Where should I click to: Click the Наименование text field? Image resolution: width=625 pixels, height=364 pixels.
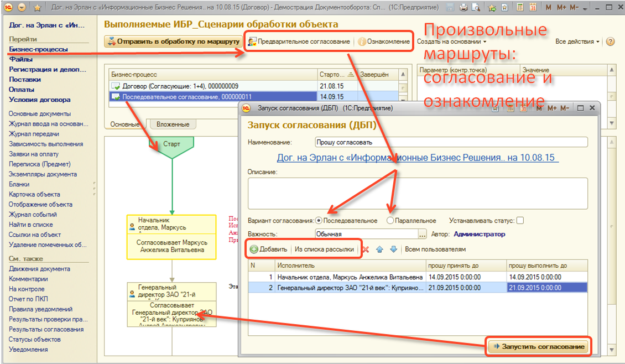click(x=451, y=142)
